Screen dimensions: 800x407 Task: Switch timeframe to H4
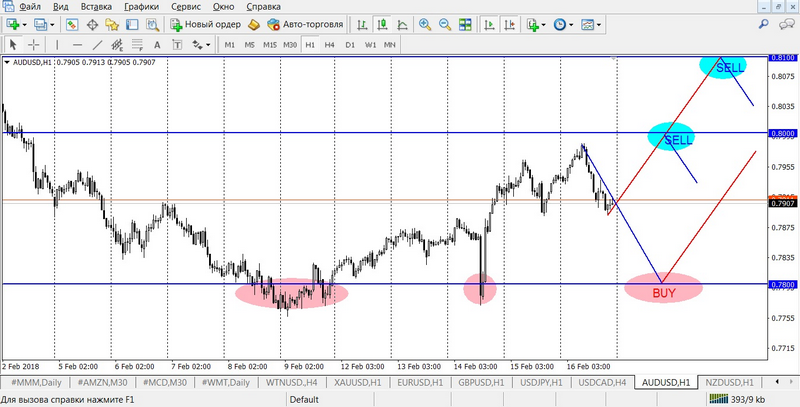pos(330,44)
